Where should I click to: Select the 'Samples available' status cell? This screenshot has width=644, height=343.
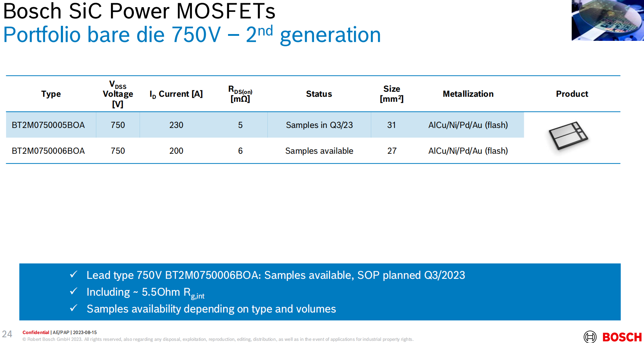[319, 151]
